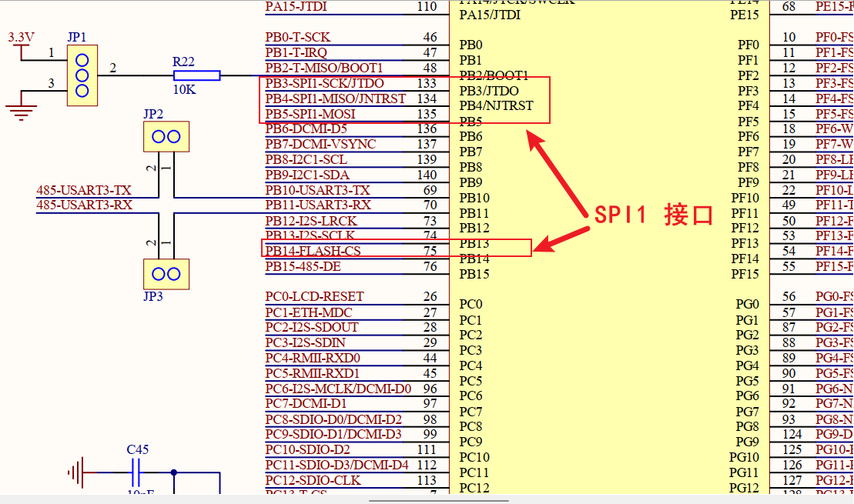Select the PA15/JTDI pin name inside chip
854x504 pixels.
[489, 15]
